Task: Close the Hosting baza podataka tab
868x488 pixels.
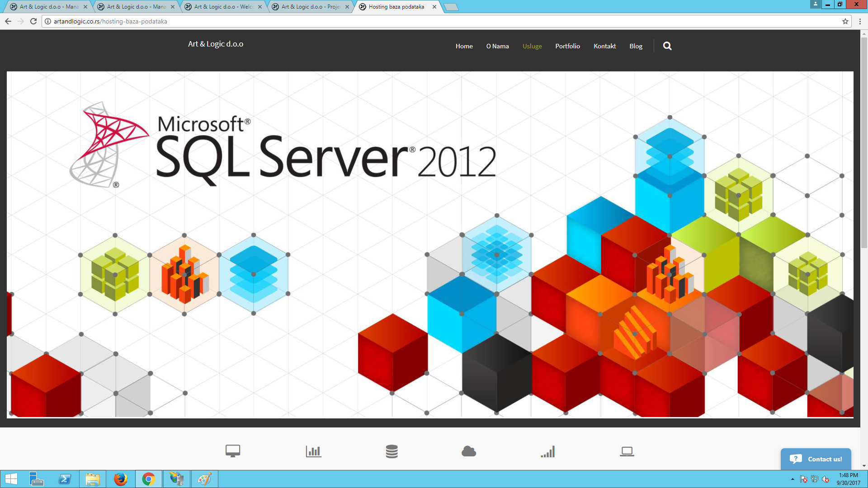Action: tap(434, 7)
